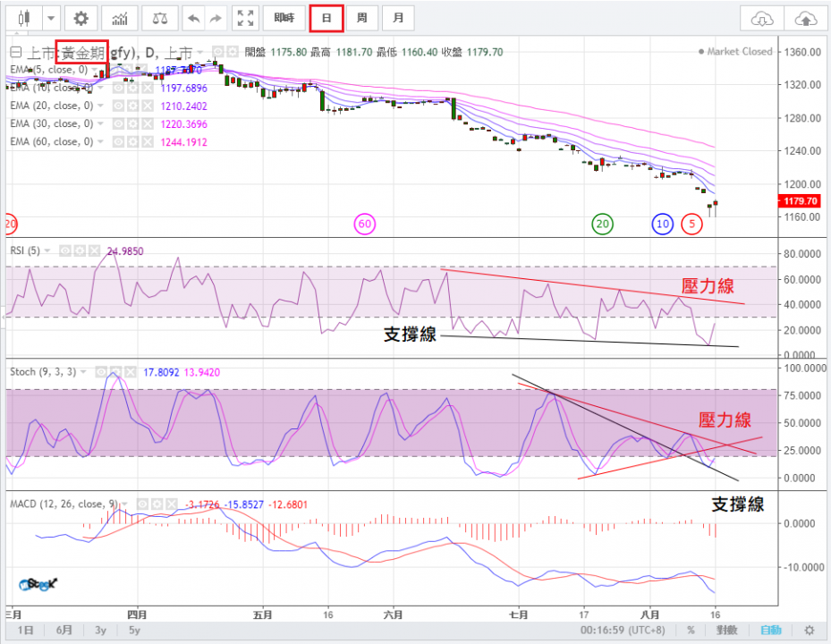
Task: Remove the EMA 60 indicator
Action: [x=147, y=141]
